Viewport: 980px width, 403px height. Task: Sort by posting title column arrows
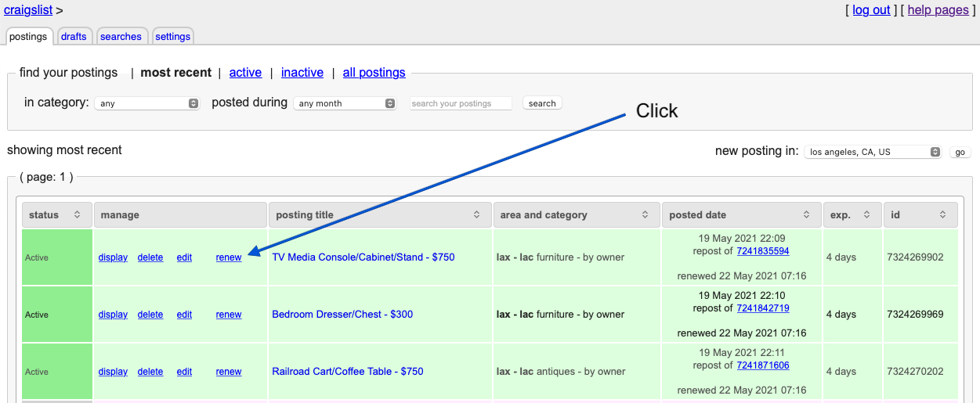point(477,214)
